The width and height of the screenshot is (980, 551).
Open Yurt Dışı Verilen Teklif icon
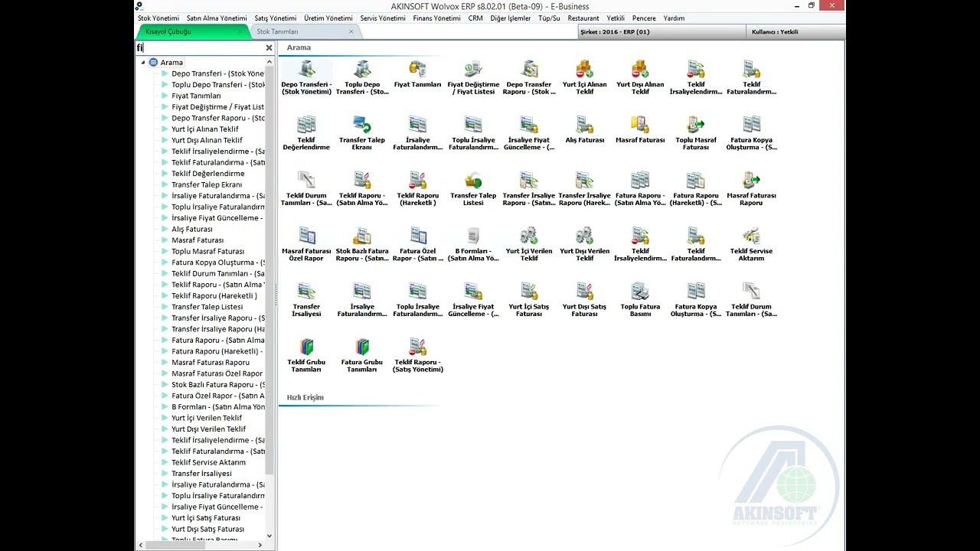[584, 245]
